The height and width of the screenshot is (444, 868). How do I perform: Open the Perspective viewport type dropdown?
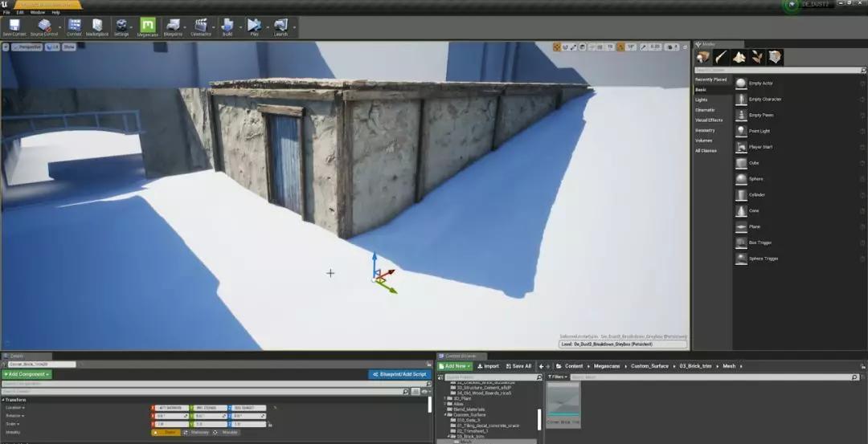(27, 47)
